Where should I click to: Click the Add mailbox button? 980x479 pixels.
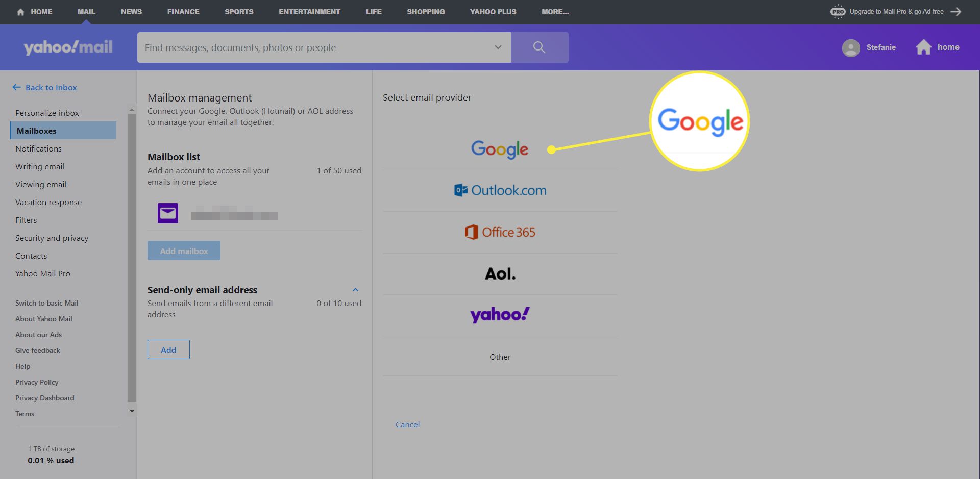[184, 250]
